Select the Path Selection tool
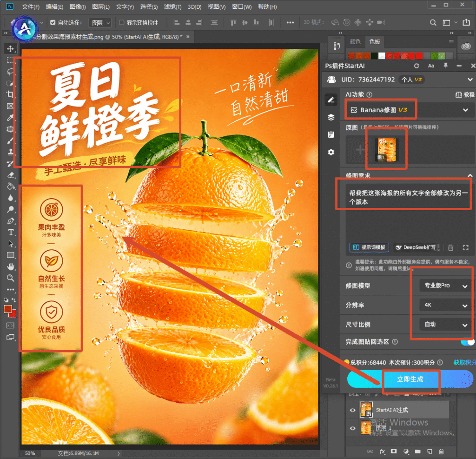This screenshot has width=476, height=459. [x=10, y=244]
